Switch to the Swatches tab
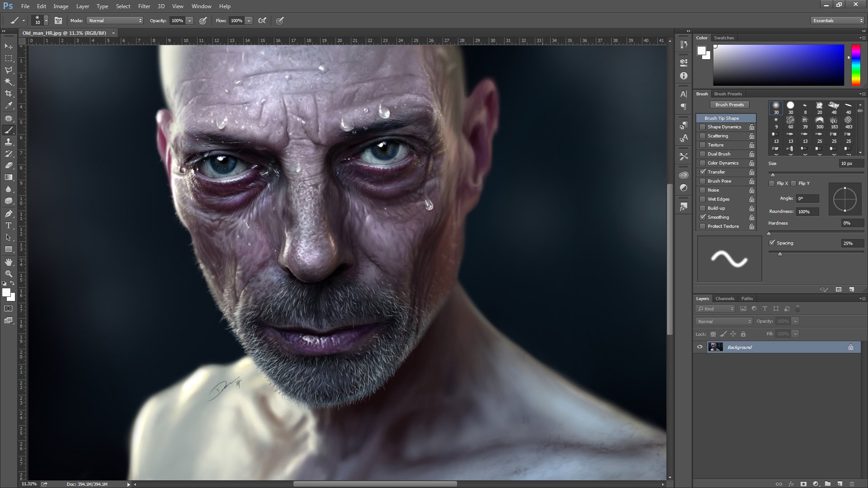868x488 pixels. point(724,37)
